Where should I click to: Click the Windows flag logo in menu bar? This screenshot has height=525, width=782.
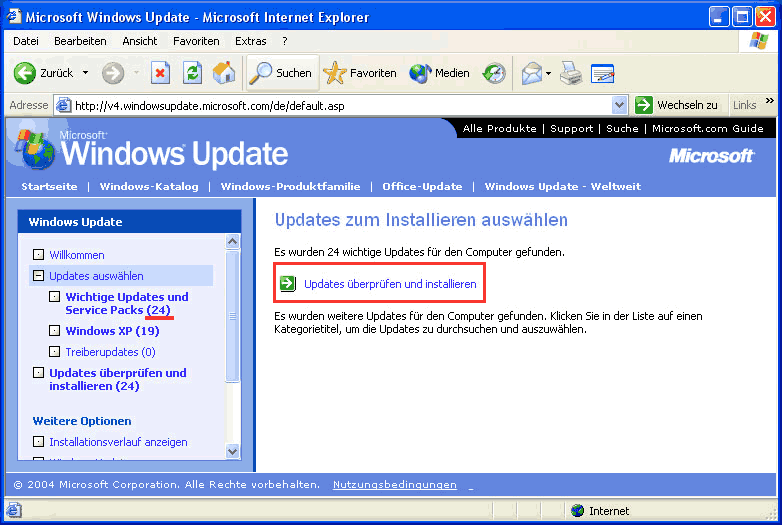pyautogui.click(x=759, y=41)
